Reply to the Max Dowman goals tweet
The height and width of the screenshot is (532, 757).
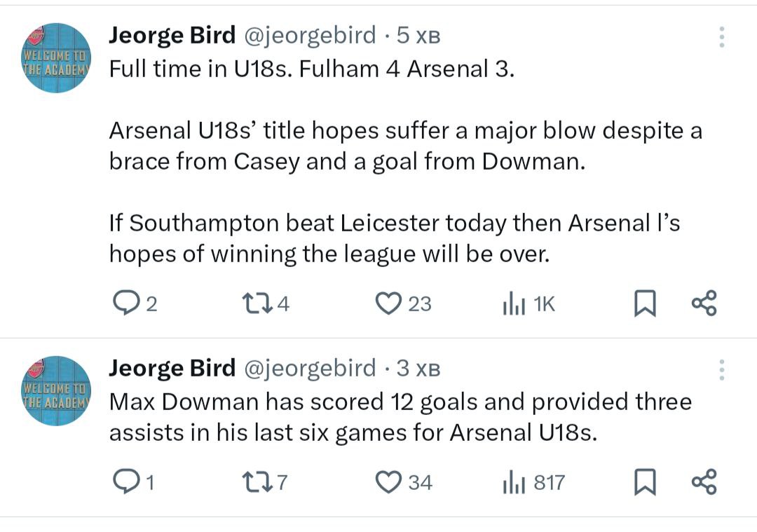[126, 482]
